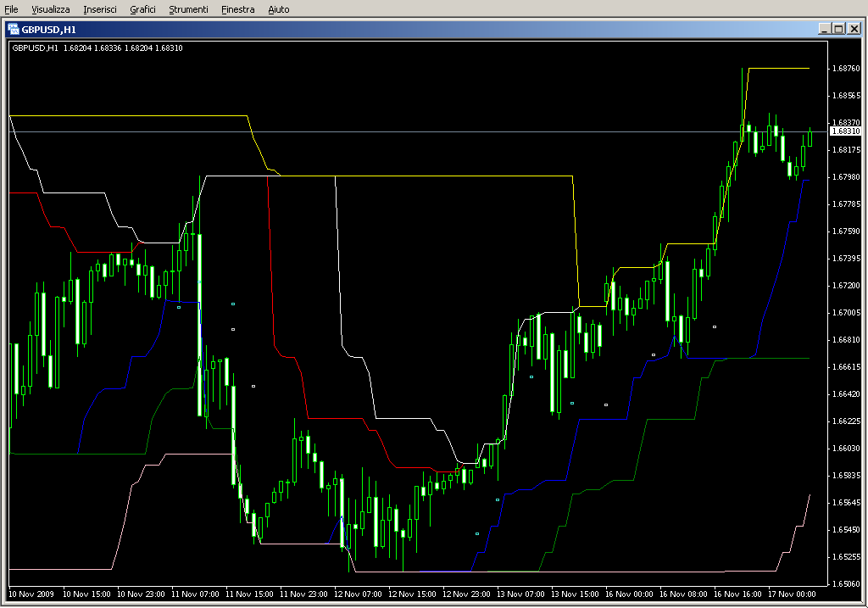
Task: Click the 1.66810 price scale label
Action: tap(847, 339)
